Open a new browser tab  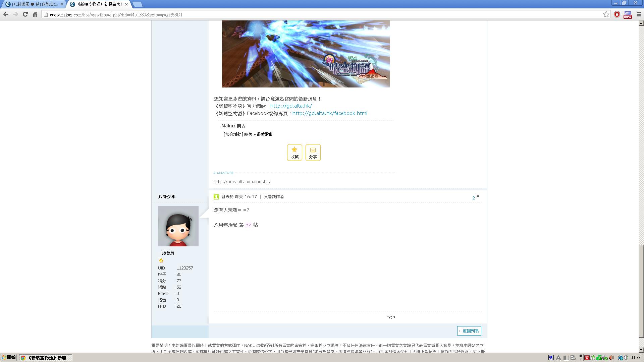[137, 4]
